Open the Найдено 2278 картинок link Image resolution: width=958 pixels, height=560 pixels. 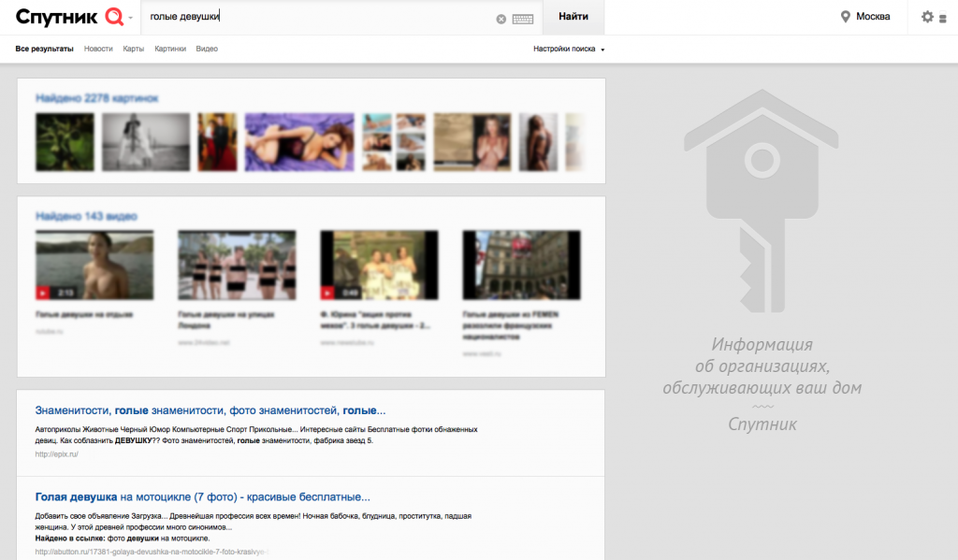[x=96, y=97]
